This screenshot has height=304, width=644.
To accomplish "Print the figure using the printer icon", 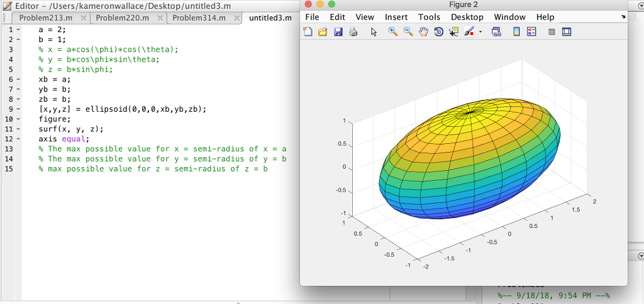I will pyautogui.click(x=353, y=31).
